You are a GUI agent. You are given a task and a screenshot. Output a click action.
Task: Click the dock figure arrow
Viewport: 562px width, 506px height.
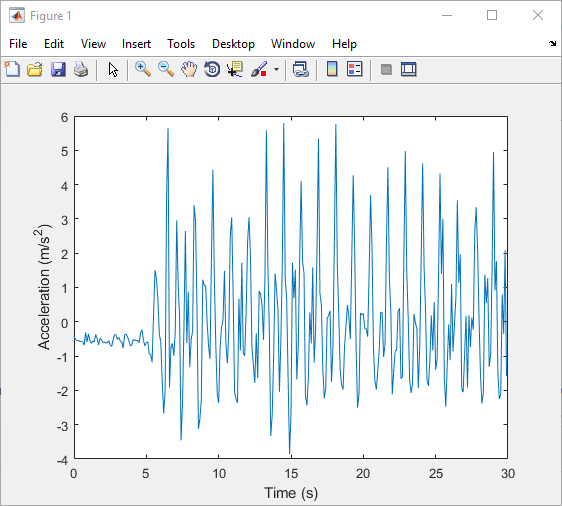(552, 44)
